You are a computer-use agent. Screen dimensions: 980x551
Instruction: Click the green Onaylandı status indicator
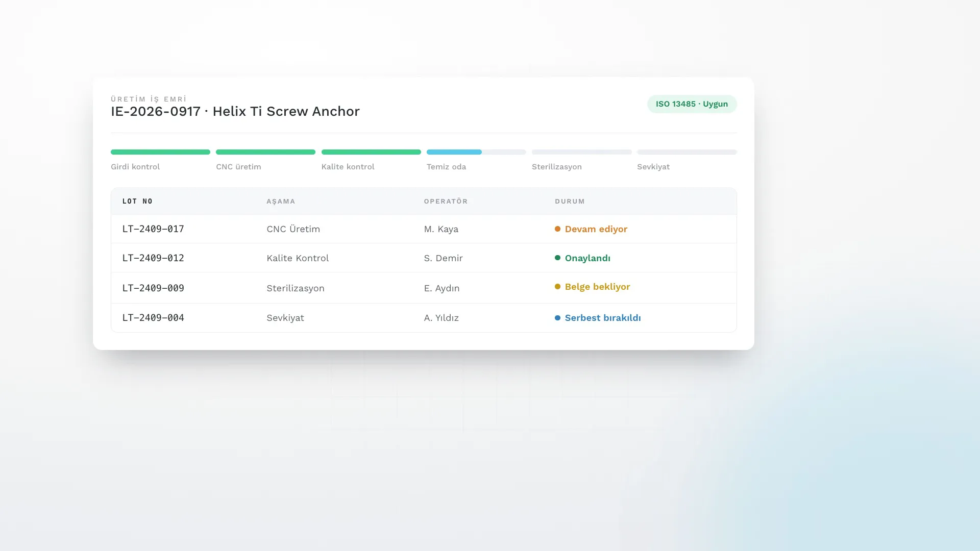582,258
